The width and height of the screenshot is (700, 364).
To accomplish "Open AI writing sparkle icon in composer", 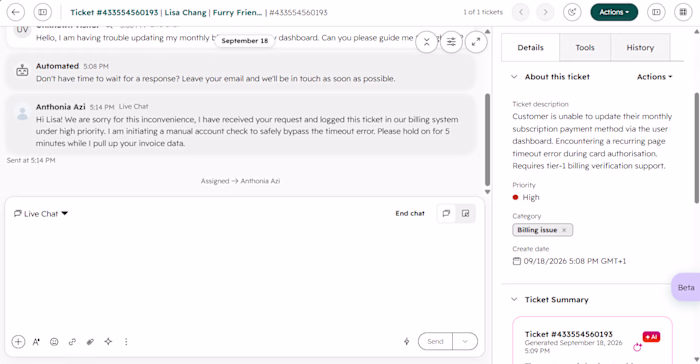I will (108, 342).
